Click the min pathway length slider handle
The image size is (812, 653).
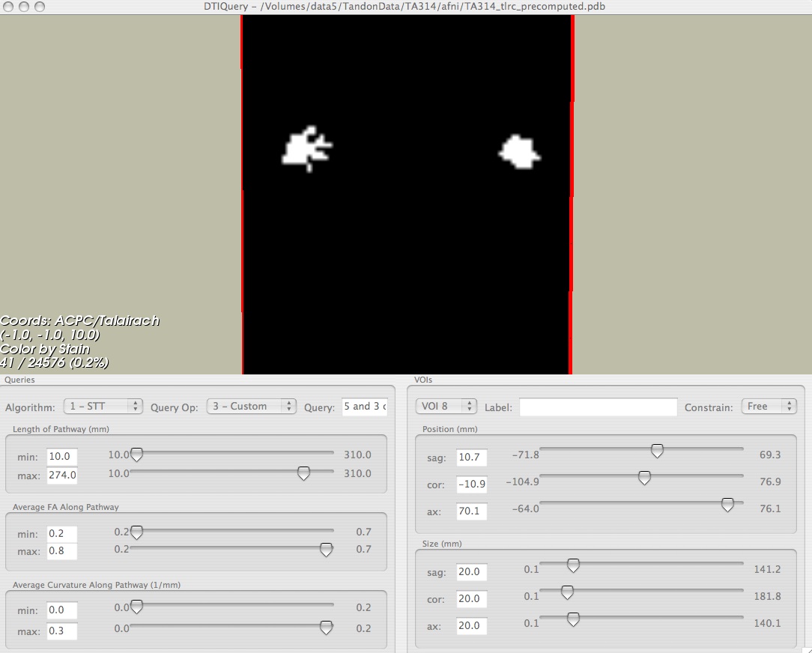[x=136, y=455]
